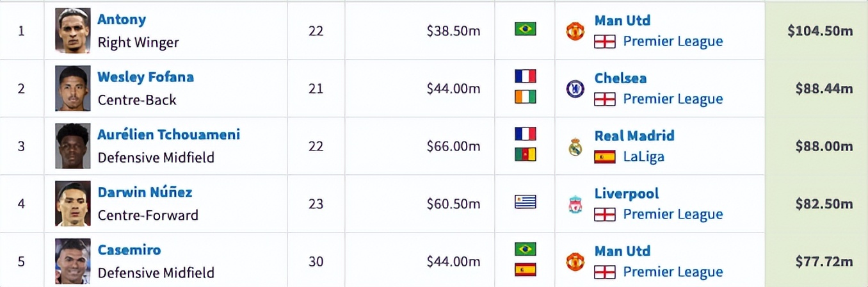Click the Uruguay flag icon
868x287 pixels.
[526, 202]
